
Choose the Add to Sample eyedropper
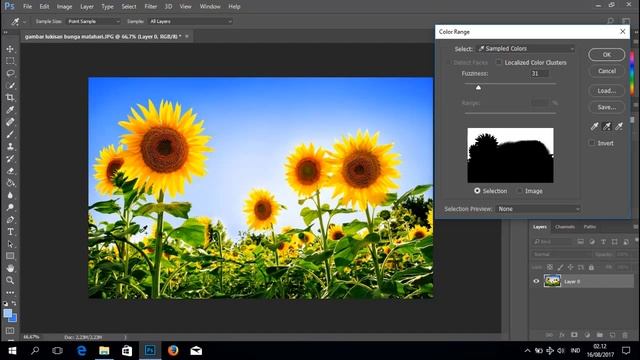607,127
